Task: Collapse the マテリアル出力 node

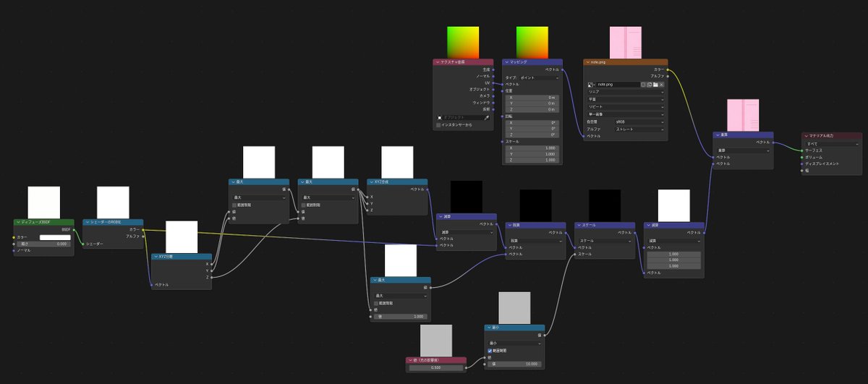Action: tap(807, 135)
